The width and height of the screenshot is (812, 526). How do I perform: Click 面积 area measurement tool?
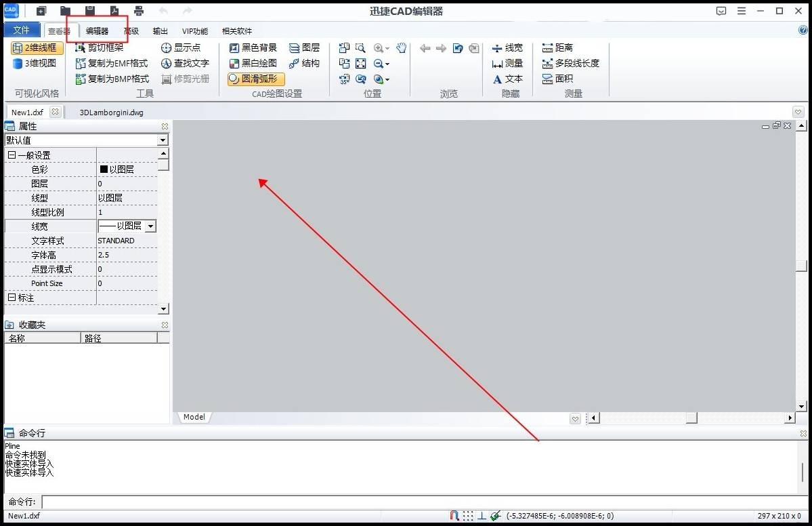point(557,79)
